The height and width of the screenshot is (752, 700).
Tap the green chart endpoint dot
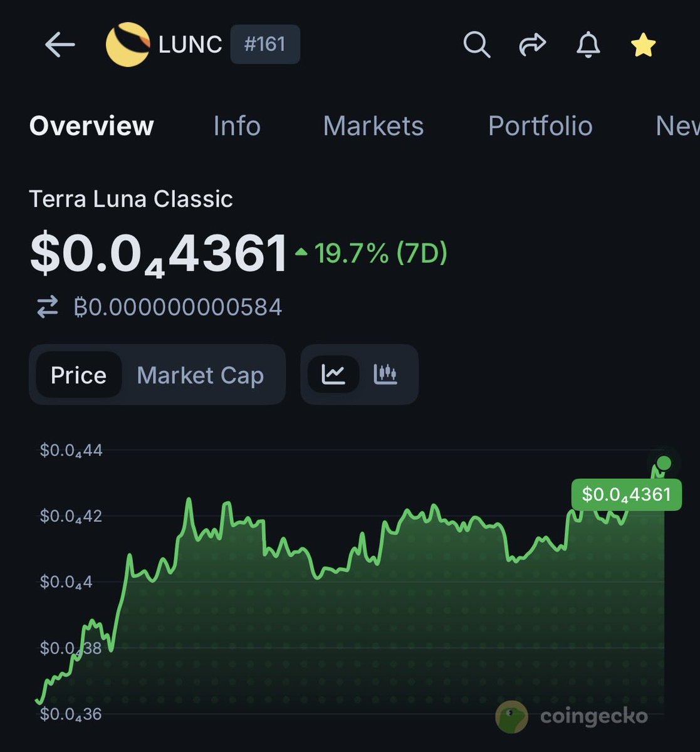tap(664, 463)
